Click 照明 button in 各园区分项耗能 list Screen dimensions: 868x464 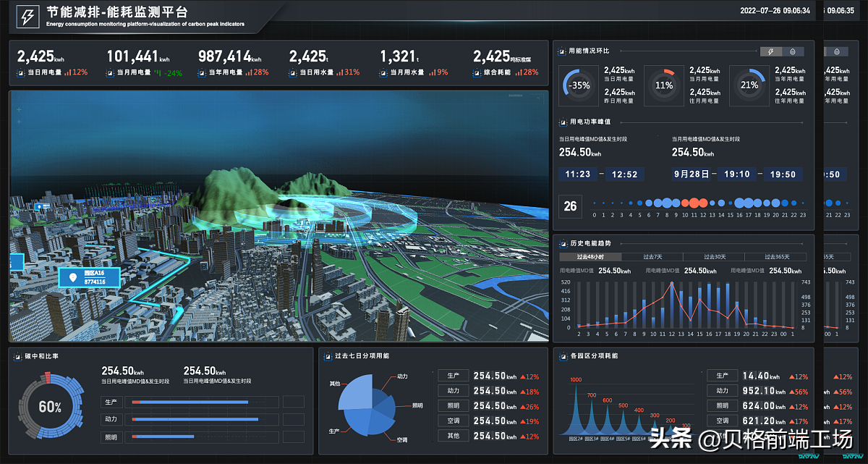click(x=722, y=406)
